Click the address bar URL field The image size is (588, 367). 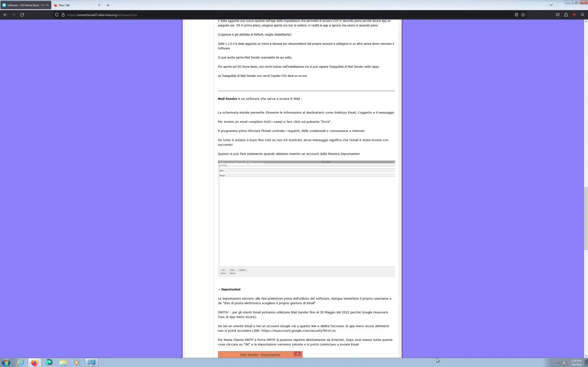click(x=267, y=15)
